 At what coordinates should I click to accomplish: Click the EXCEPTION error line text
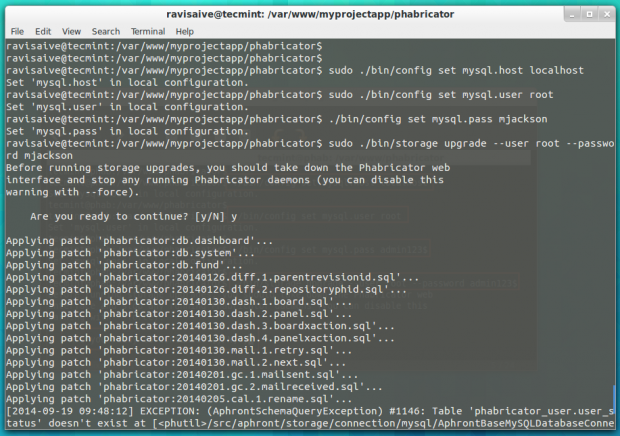point(310,411)
